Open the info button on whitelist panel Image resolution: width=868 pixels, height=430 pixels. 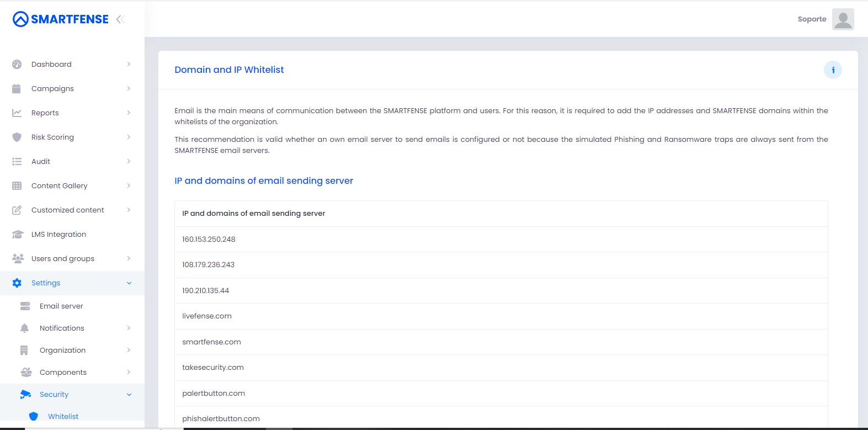pyautogui.click(x=833, y=70)
